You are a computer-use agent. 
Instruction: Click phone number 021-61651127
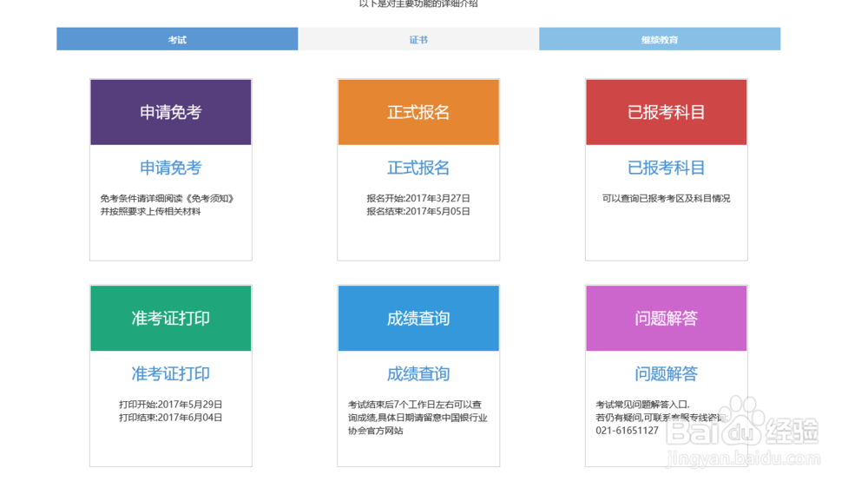(628, 431)
